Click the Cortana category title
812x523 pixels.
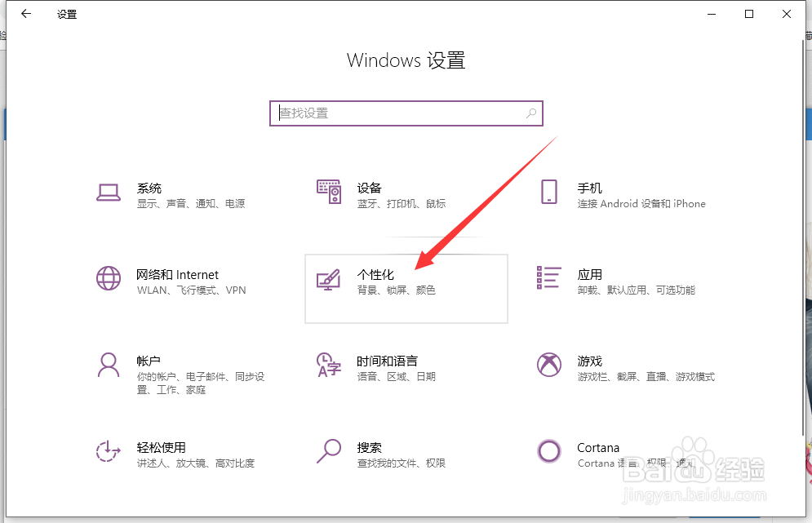pos(598,447)
